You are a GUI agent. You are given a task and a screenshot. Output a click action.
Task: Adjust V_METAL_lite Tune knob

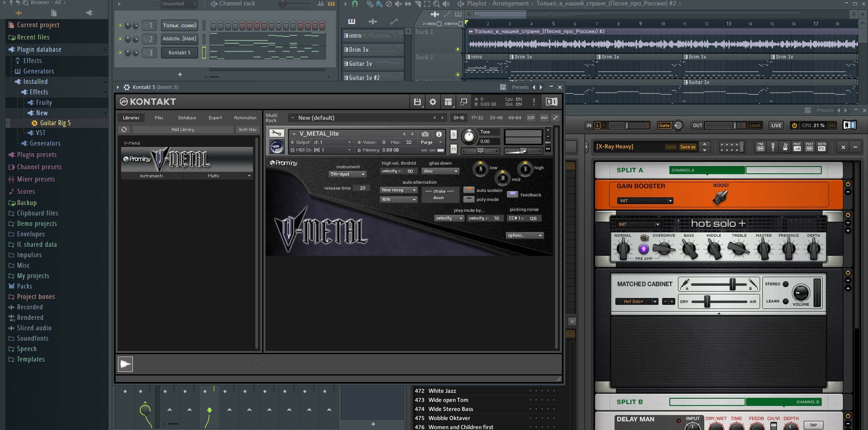469,136
